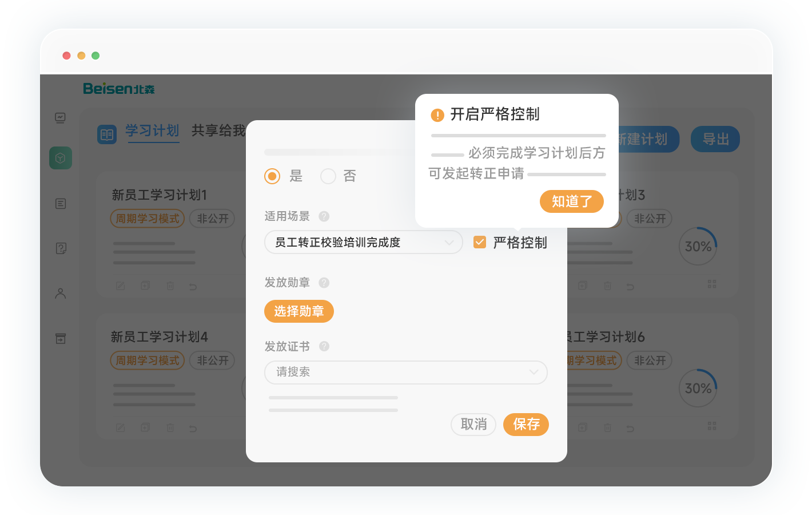This screenshot has width=812, height=515.
Task: Uncheck the 严格控制 checkbox
Action: pyautogui.click(x=480, y=243)
